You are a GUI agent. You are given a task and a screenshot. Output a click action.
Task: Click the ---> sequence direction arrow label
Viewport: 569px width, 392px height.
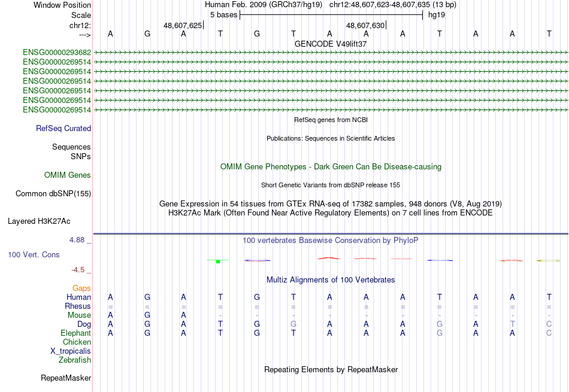click(85, 35)
